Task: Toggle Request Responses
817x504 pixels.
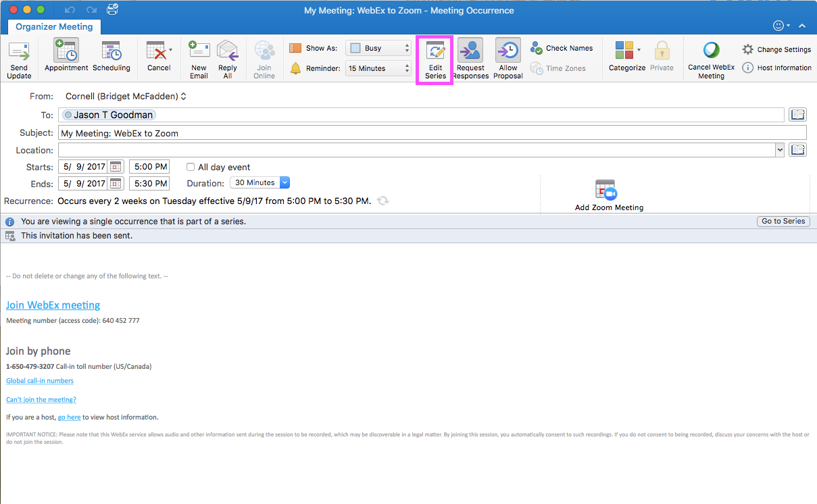Action: click(470, 59)
